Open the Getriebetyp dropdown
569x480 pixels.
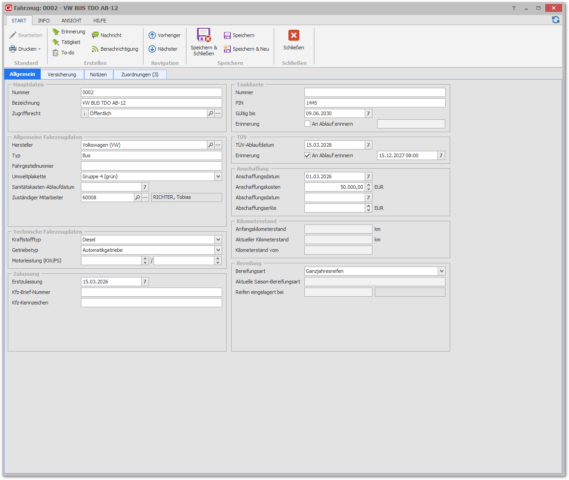[218, 250]
